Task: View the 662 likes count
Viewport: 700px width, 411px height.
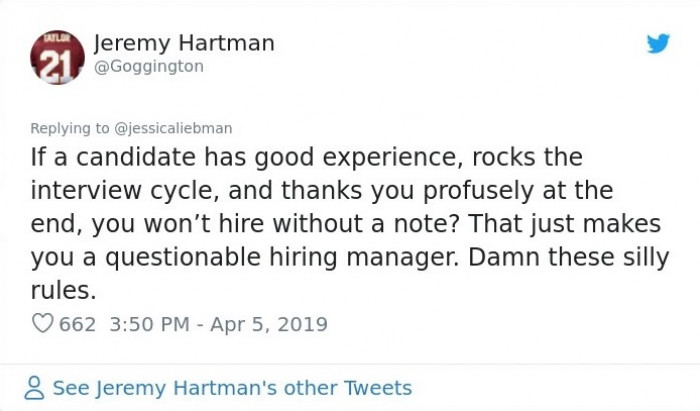Action: click(77, 324)
